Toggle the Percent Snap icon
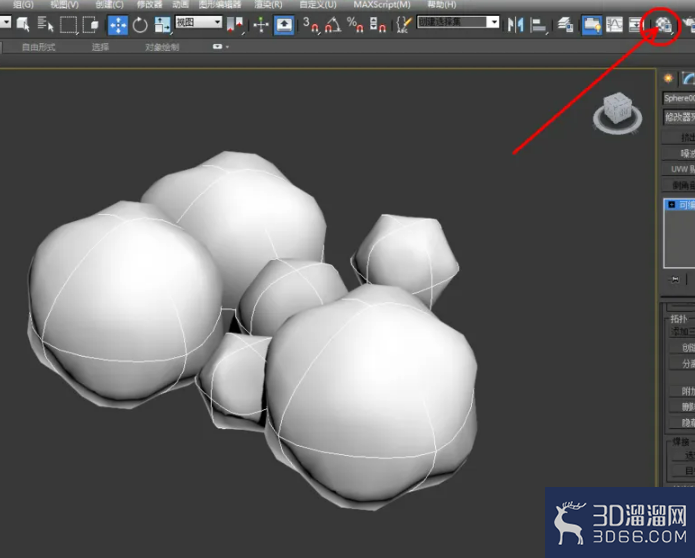This screenshot has height=558, width=695. pyautogui.click(x=355, y=24)
